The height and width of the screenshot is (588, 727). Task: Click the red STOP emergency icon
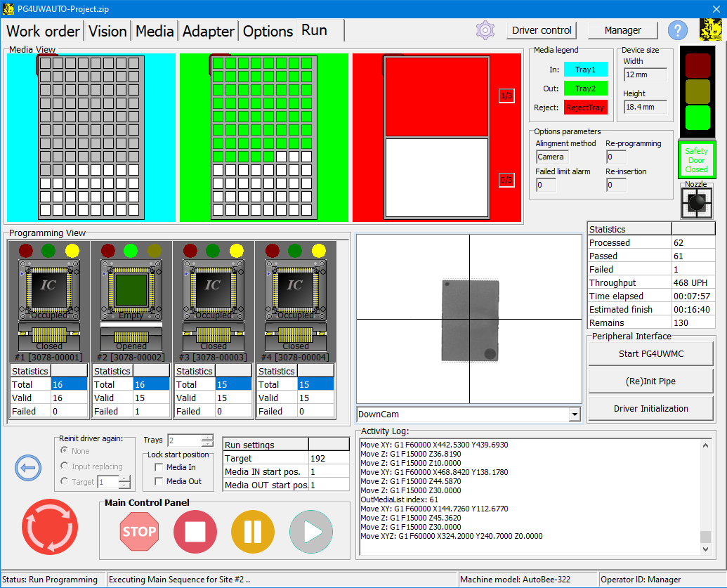pos(139,531)
